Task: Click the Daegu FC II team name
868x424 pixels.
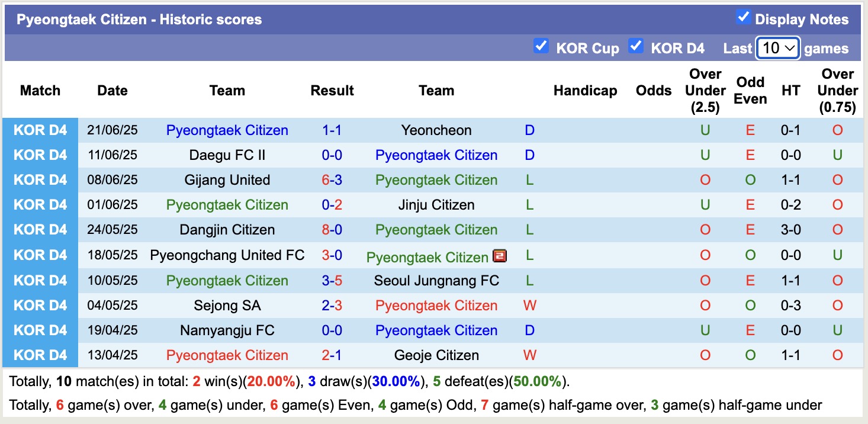Action: coord(227,155)
